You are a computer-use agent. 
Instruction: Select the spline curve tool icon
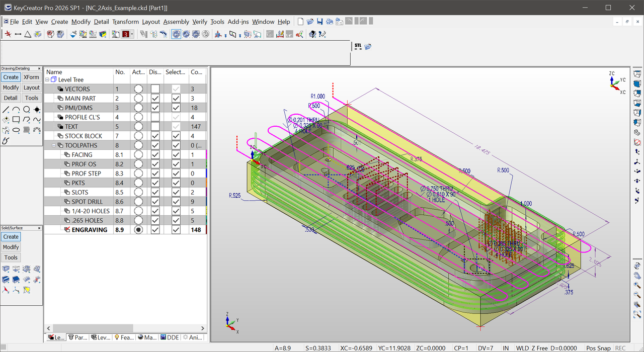point(37,120)
